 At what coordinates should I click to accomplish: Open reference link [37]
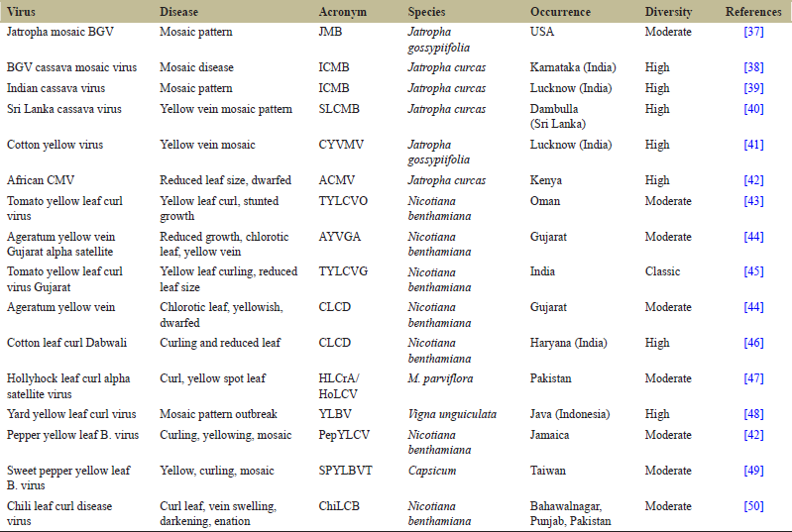point(753,32)
